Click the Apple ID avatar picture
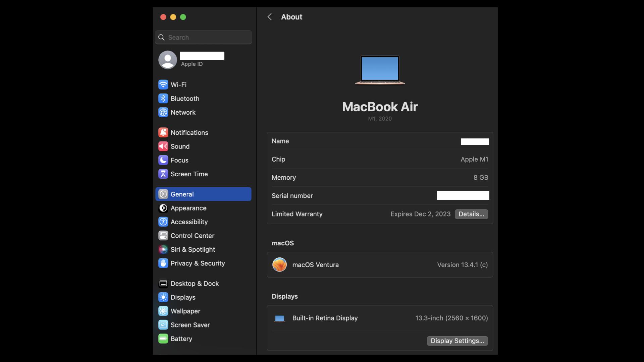644x362 pixels. 167,60
